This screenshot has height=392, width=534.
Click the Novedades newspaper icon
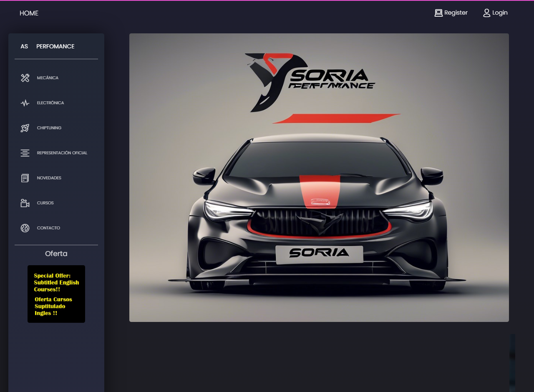pos(25,178)
